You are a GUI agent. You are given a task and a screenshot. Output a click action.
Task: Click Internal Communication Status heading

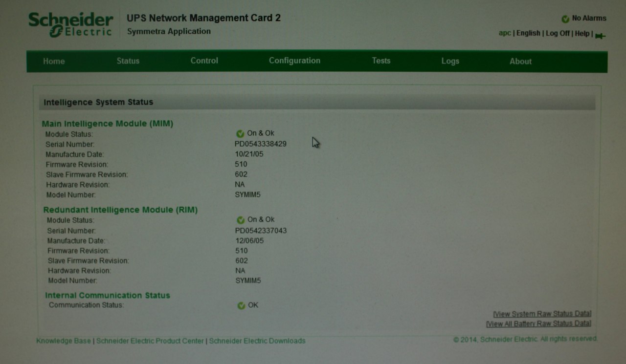click(108, 296)
